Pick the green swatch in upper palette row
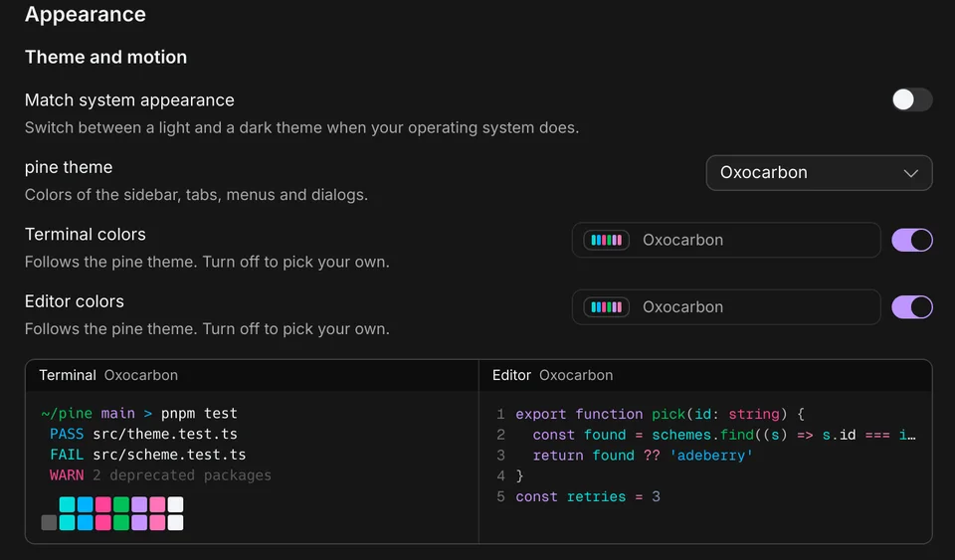 point(121,504)
